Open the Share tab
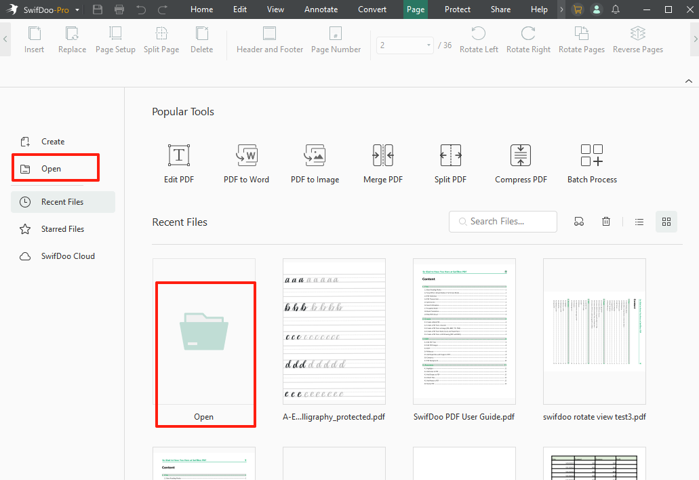The height and width of the screenshot is (480, 699). click(x=500, y=9)
